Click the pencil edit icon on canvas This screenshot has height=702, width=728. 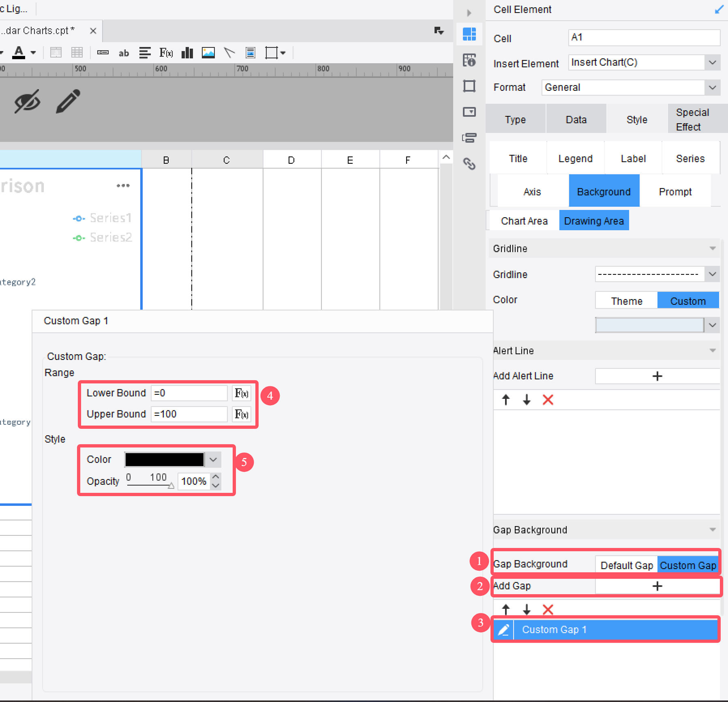68,101
